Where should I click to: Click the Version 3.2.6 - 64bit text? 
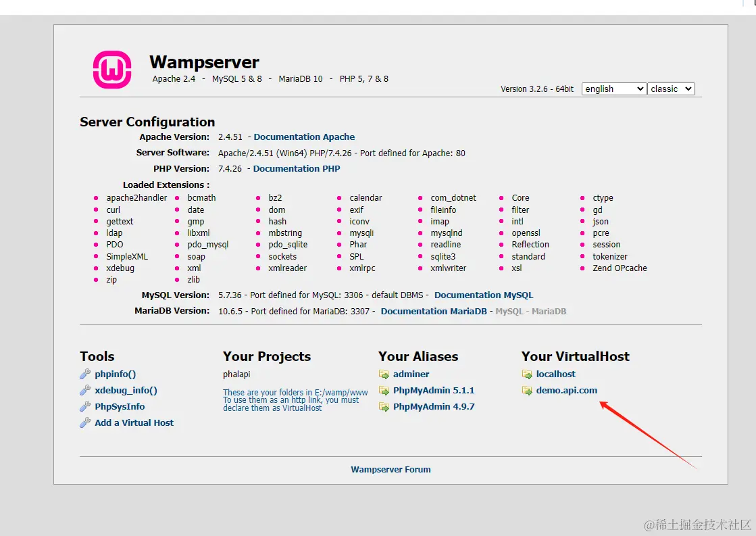coord(537,89)
